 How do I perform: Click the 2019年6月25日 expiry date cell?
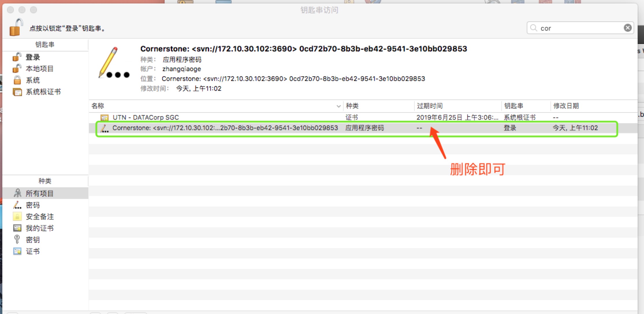457,117
